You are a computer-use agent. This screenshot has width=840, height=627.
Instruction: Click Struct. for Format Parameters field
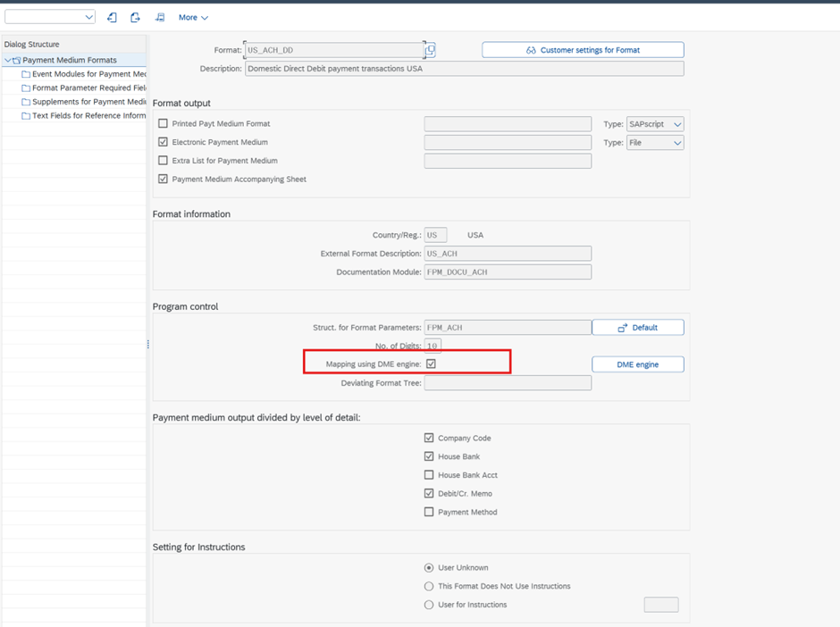[x=508, y=327]
